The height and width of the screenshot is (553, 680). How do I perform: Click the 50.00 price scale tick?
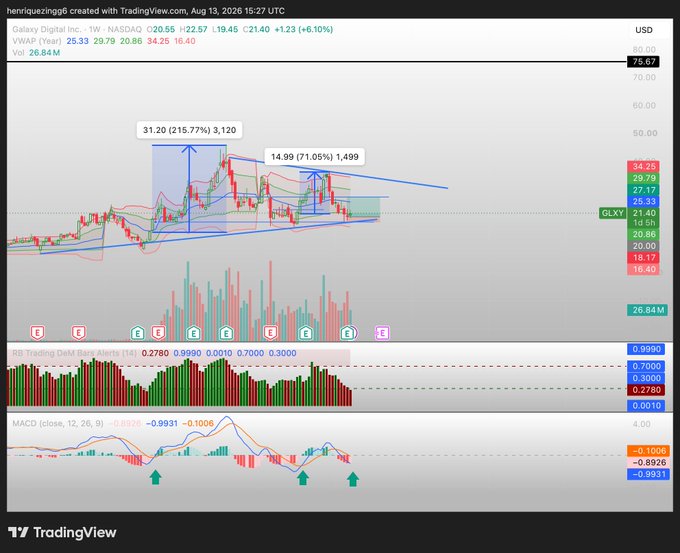644,133
